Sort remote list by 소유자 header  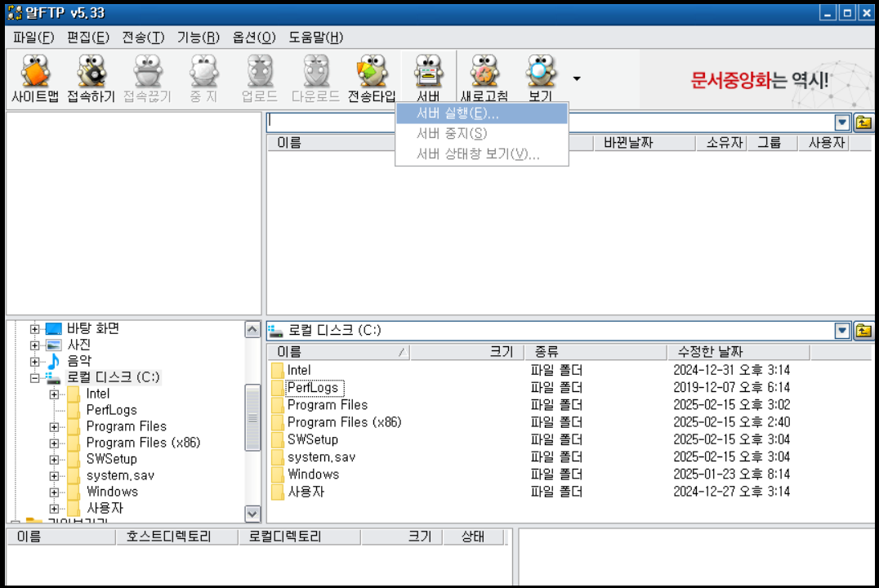(x=721, y=143)
